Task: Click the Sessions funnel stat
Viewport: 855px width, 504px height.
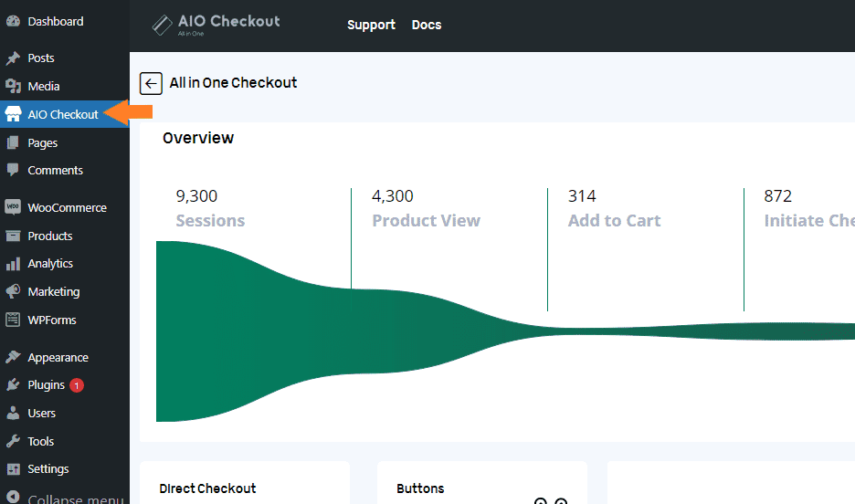Action: pyautogui.click(x=210, y=208)
